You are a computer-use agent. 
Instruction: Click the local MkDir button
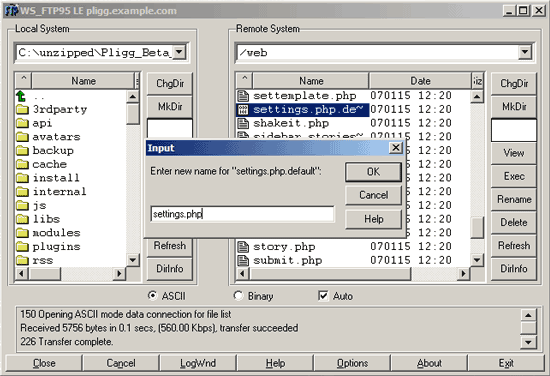tap(170, 106)
